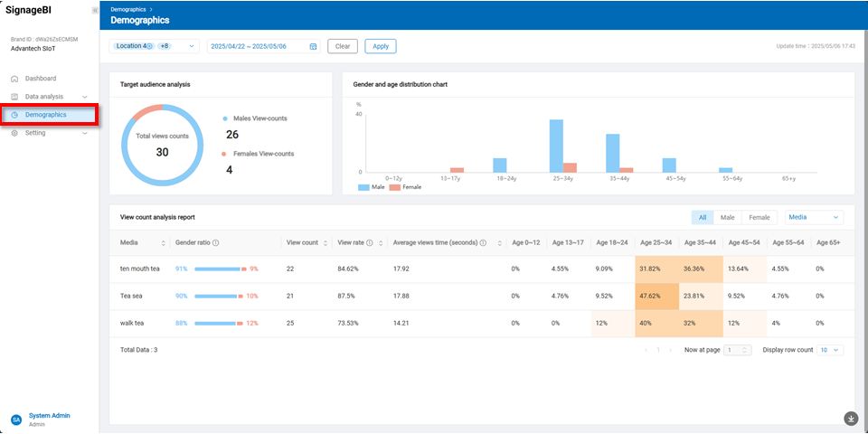The height and width of the screenshot is (434, 868).
Task: Select the Male gender filter
Action: pyautogui.click(x=727, y=217)
